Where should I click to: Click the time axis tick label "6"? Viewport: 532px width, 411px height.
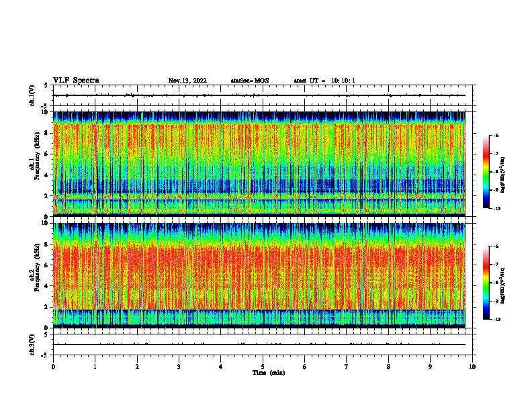click(x=305, y=367)
